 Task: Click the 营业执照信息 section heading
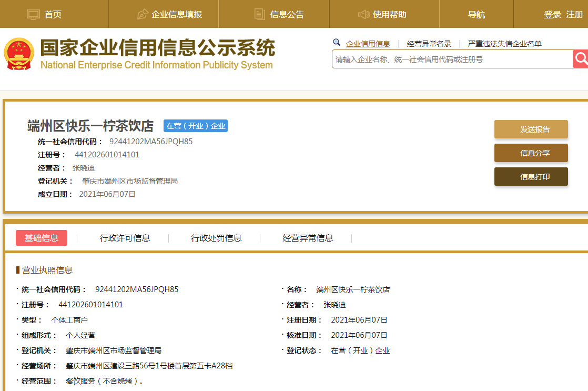coord(47,270)
